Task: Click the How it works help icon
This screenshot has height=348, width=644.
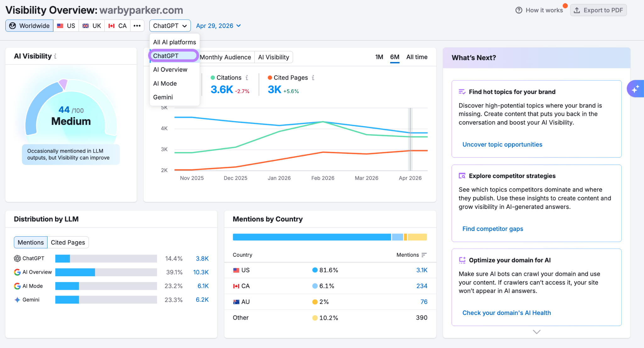Action: click(x=519, y=10)
